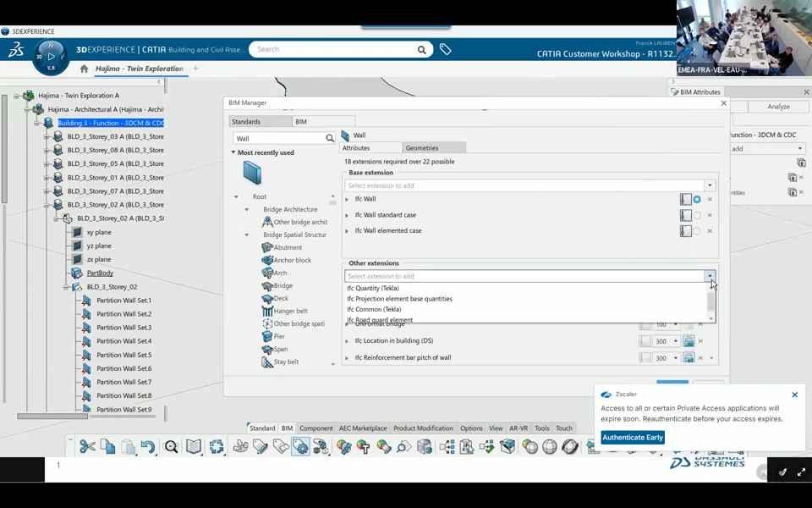The image size is (812, 508).
Task: Click the clipboard checklist icon in toolbar
Action: click(x=467, y=446)
